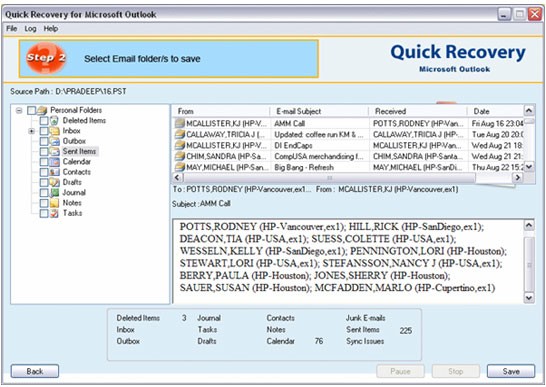Click mail icon of CALLAWAY,TRICIA J row

pyautogui.click(x=180, y=134)
